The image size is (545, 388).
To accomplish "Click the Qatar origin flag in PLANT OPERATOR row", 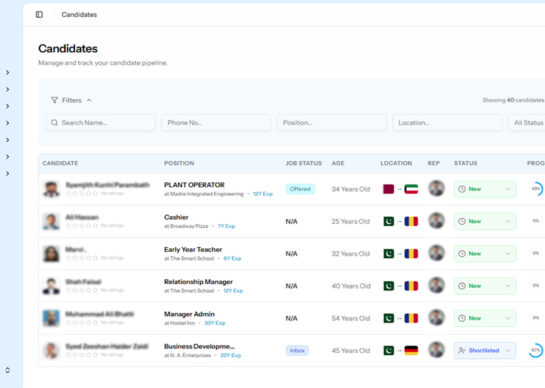I will coord(389,189).
